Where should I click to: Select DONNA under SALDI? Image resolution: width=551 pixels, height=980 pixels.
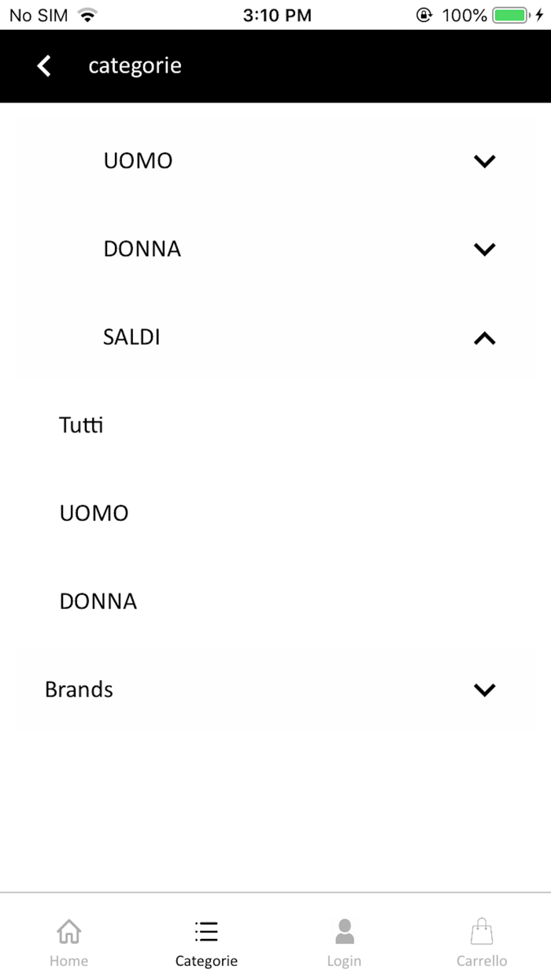[x=98, y=601]
